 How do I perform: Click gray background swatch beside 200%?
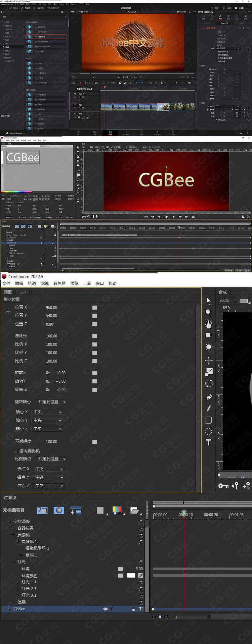tap(244, 301)
